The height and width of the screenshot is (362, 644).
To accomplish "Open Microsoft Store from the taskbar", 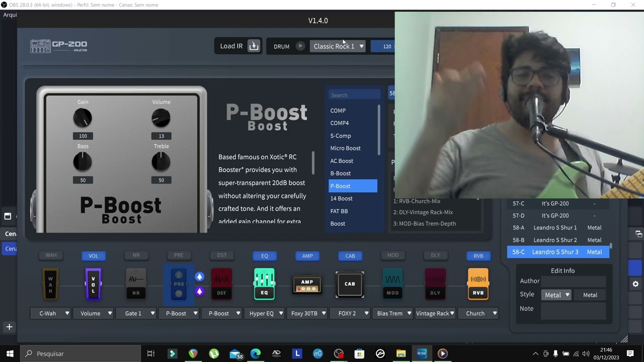I will click(x=359, y=353).
